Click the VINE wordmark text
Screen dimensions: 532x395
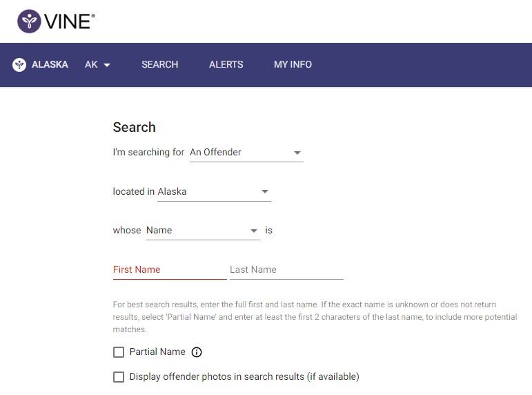(x=69, y=21)
